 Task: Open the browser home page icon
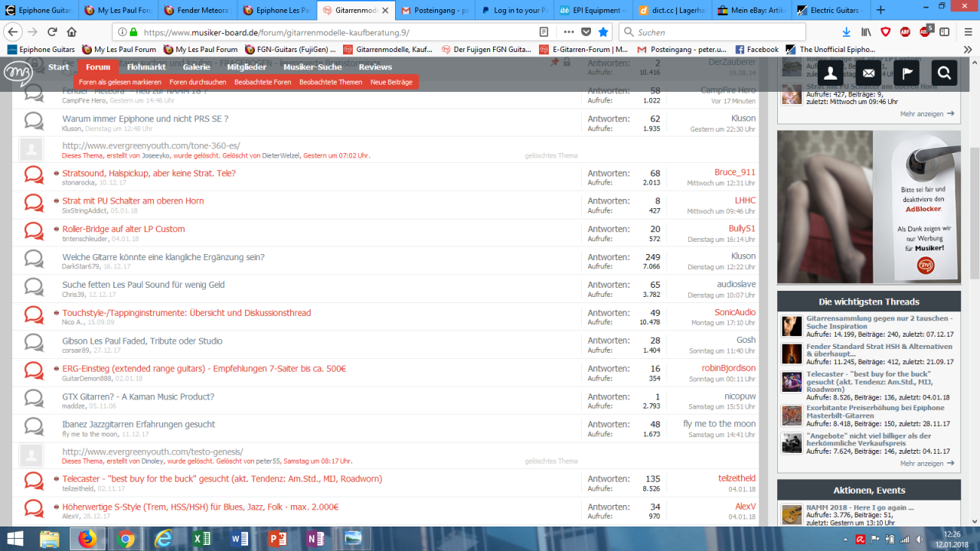point(71,32)
